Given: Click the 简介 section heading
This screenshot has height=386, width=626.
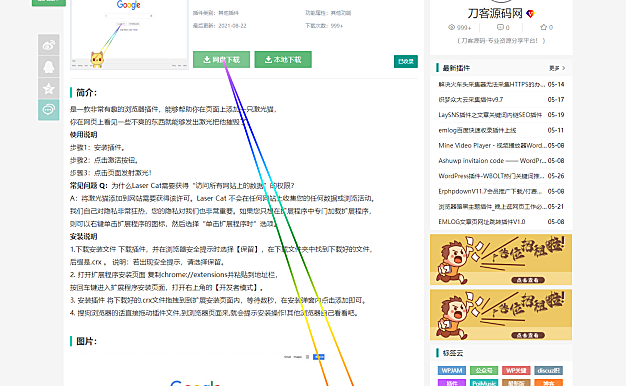Looking at the screenshot, I should pos(86,93).
